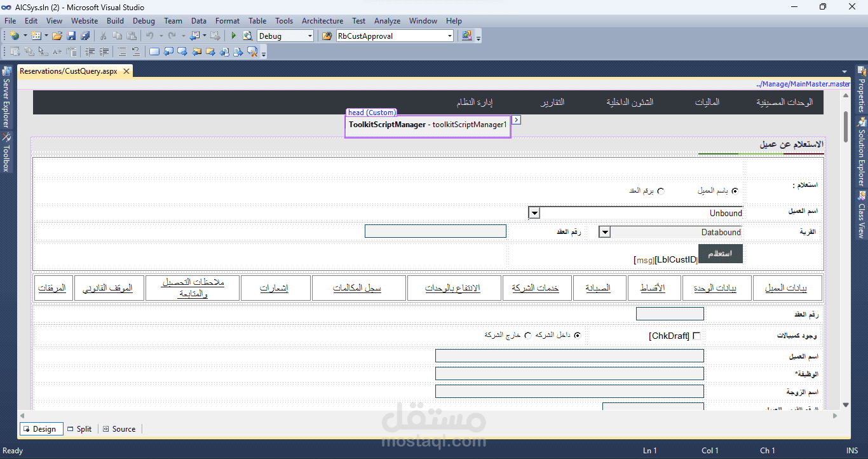
Task: Click the Navigate Backward icon
Action: 195,36
